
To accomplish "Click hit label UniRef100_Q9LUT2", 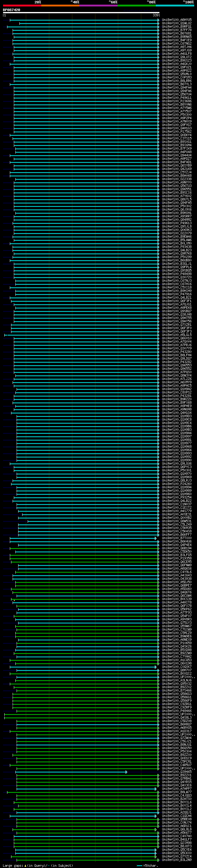I will 177,57.
